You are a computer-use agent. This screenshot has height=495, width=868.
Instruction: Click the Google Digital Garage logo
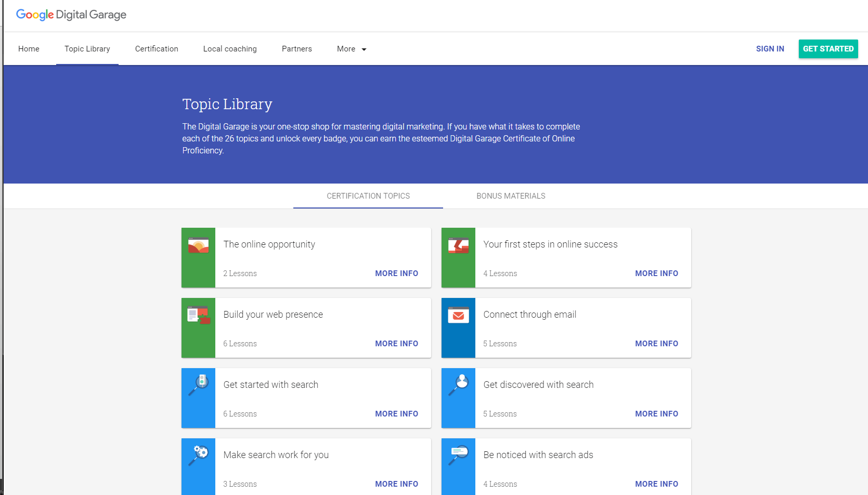click(x=71, y=15)
